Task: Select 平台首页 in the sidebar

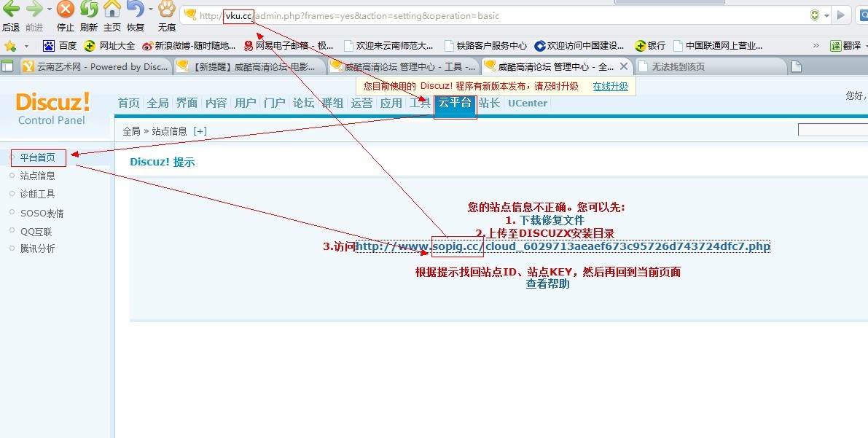Action: pyautogui.click(x=38, y=158)
